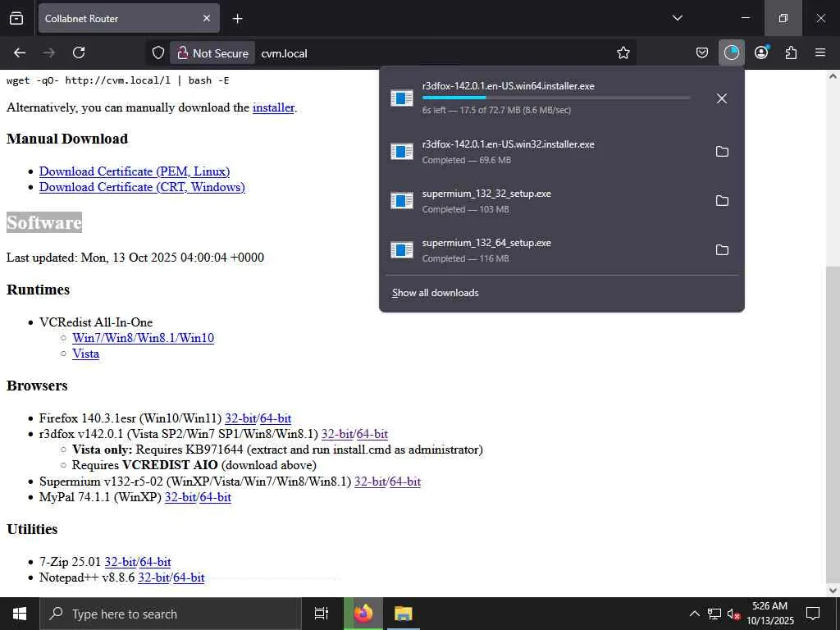Open tracking protection shield icon

pyautogui.click(x=158, y=53)
